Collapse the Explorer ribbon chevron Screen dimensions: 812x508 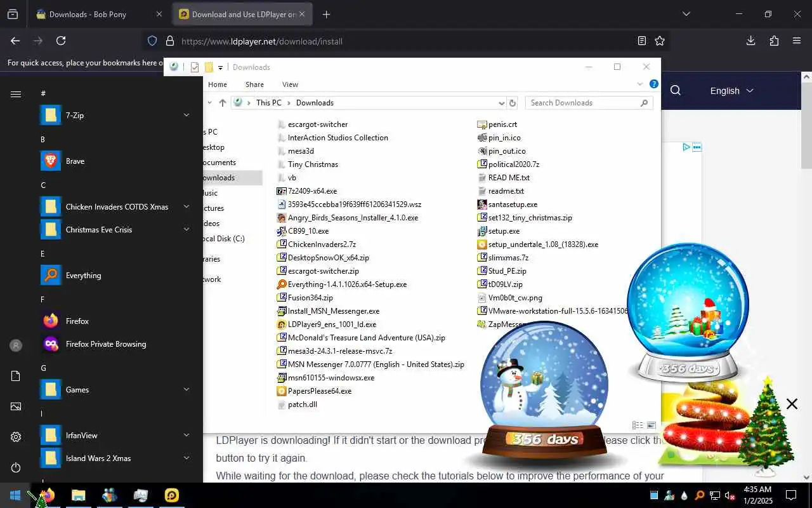tap(640, 84)
